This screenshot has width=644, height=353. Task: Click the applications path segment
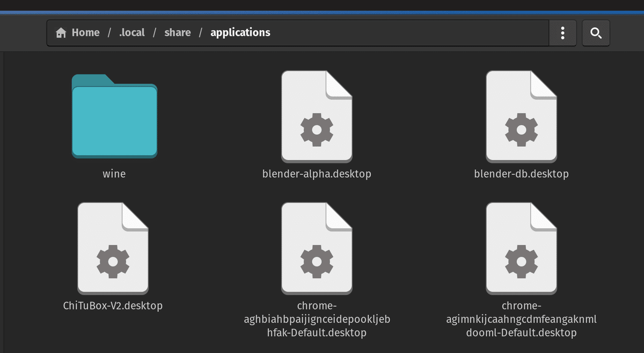pyautogui.click(x=240, y=33)
